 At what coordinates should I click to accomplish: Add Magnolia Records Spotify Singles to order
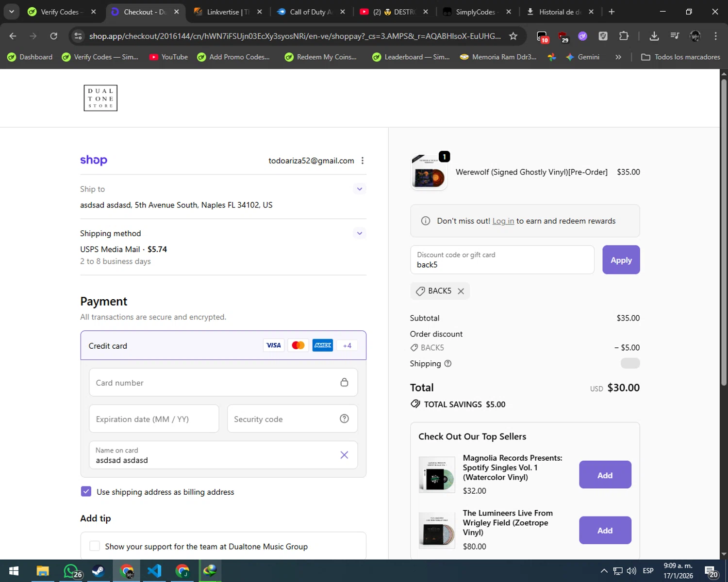coord(605,475)
